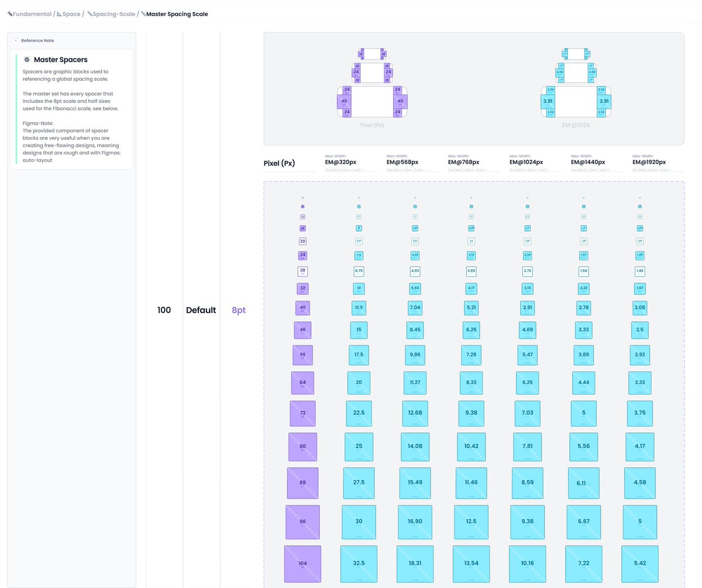
Task: Go to the Space breadcrumb level
Action: click(71, 14)
